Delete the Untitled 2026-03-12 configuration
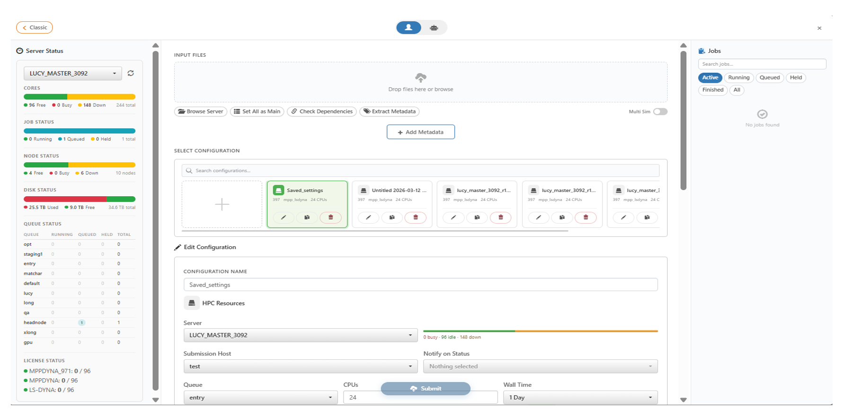The width and height of the screenshot is (868, 417). pos(416,217)
